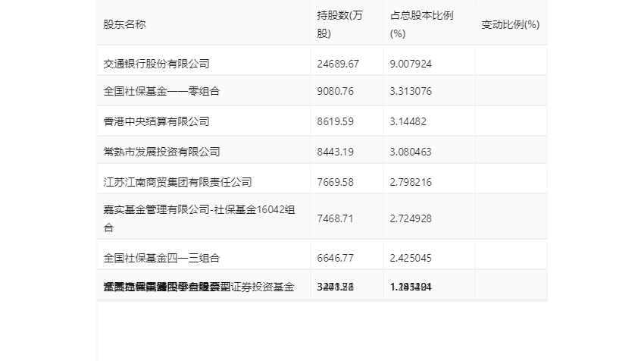Select shareholder 交通银行股份有限公司
644x361 pixels.
coord(156,64)
